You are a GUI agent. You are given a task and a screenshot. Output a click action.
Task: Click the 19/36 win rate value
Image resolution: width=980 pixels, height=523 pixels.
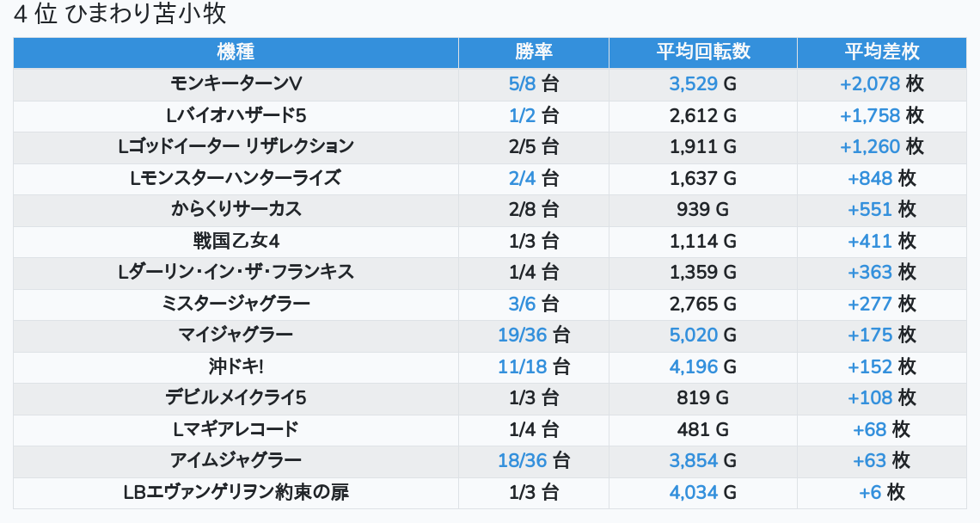coord(523,335)
